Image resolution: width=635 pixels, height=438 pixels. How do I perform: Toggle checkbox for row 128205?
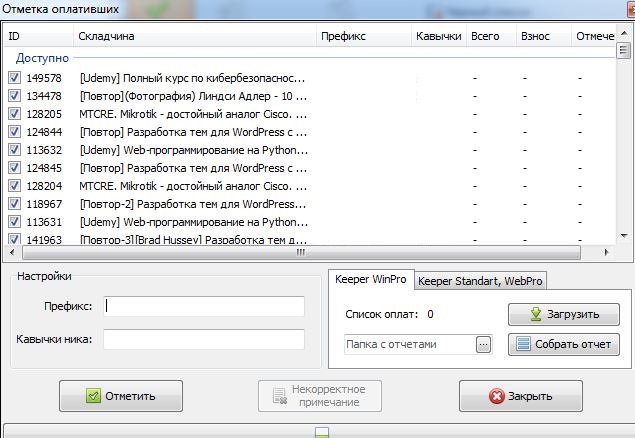tap(14, 113)
